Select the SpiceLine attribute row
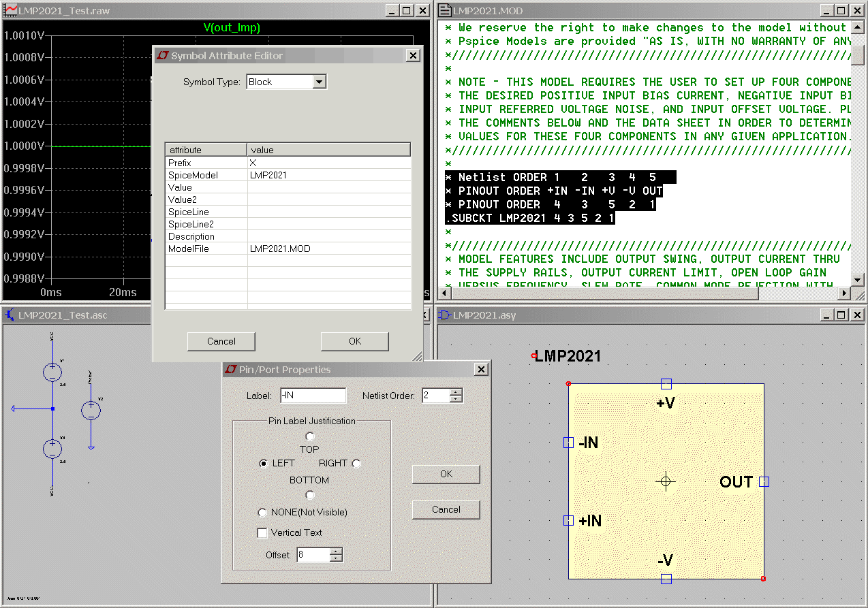 (288, 212)
